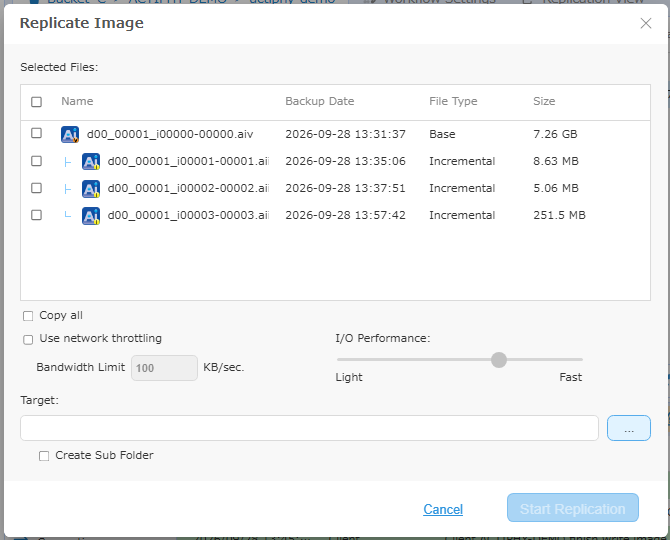Select the 251.5 MB incremental file checkbox

tap(36, 215)
